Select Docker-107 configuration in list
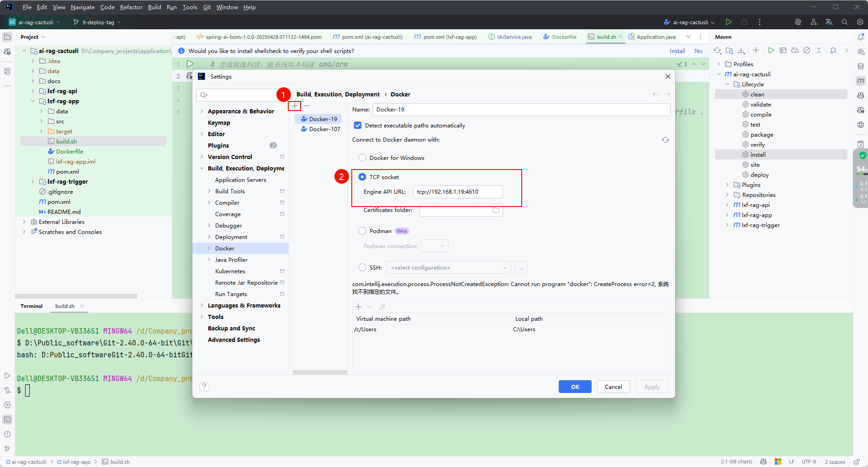This screenshot has height=467, width=868. (x=320, y=129)
